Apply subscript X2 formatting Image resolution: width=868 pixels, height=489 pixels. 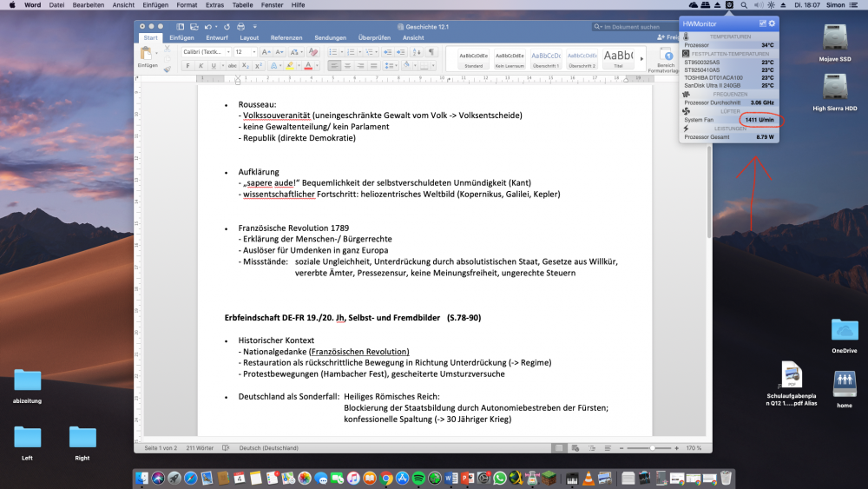246,66
